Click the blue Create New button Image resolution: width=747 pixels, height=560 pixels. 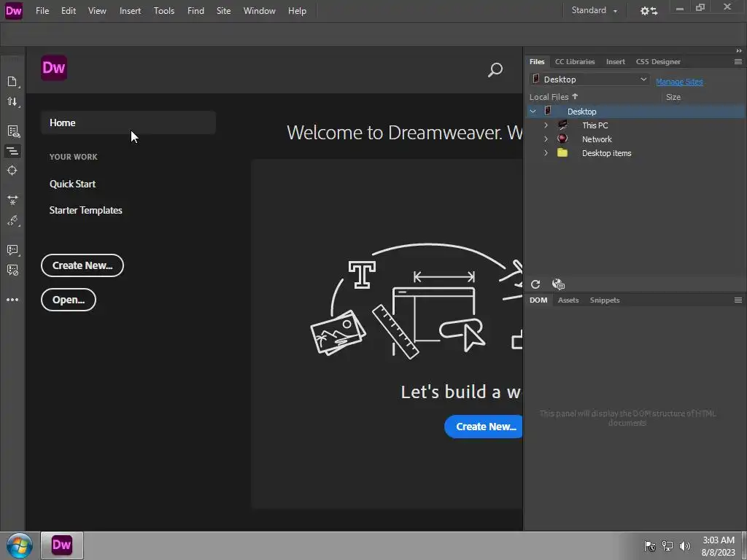(x=484, y=426)
